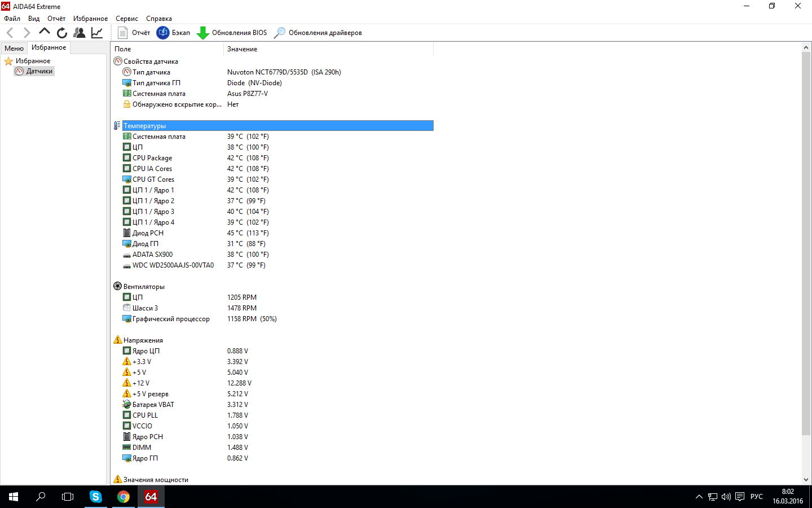
Task: Select the Напряжения group header
Action: coord(143,340)
